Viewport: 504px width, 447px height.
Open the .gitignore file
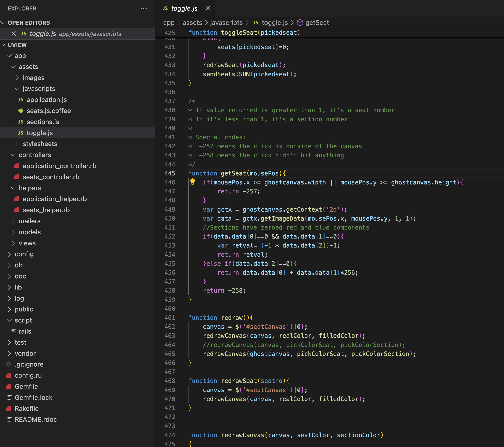coord(29,364)
